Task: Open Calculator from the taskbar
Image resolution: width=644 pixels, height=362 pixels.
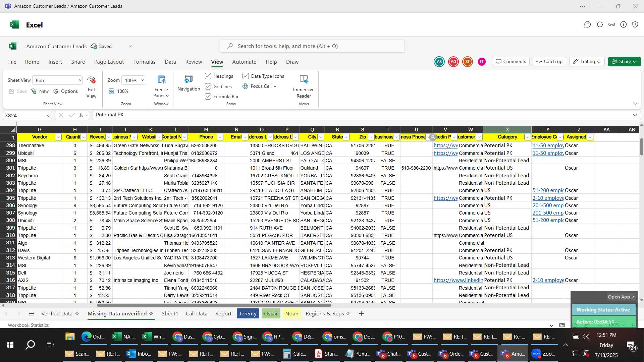Action: (295, 354)
